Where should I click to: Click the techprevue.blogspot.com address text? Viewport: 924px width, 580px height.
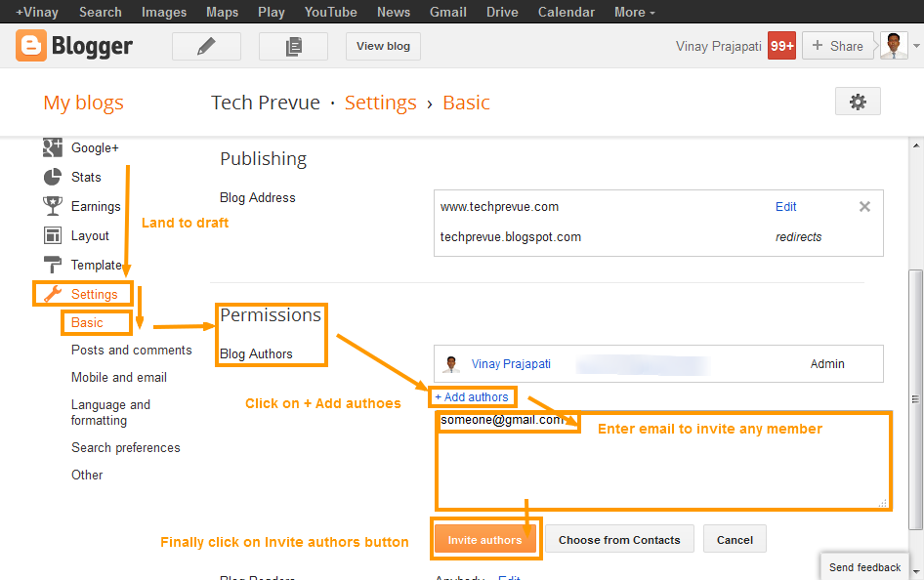(x=510, y=237)
